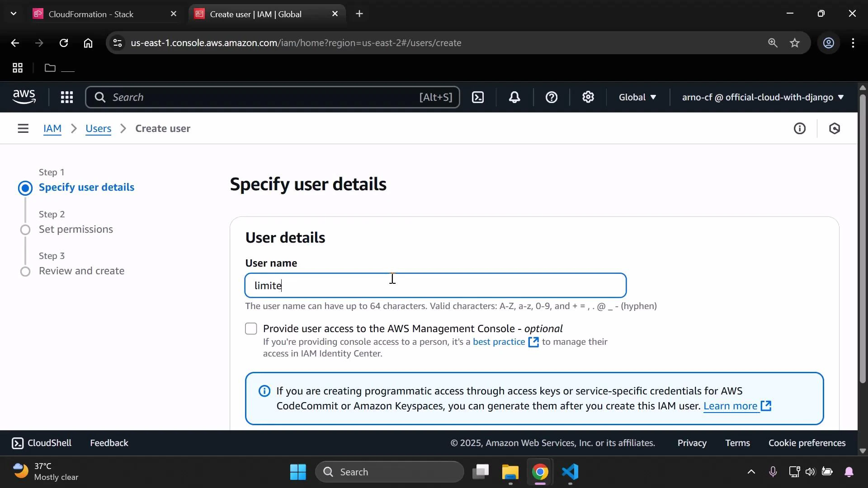Click inside the User name input field
The height and width of the screenshot is (488, 868).
[x=434, y=285]
